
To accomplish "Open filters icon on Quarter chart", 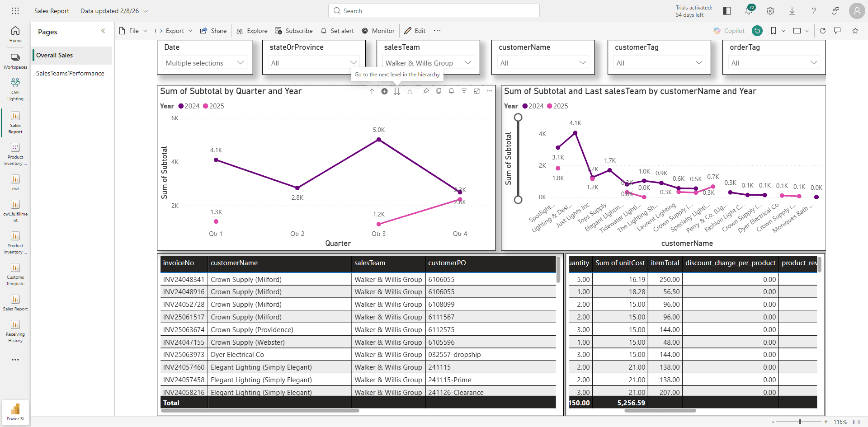I will (x=464, y=91).
